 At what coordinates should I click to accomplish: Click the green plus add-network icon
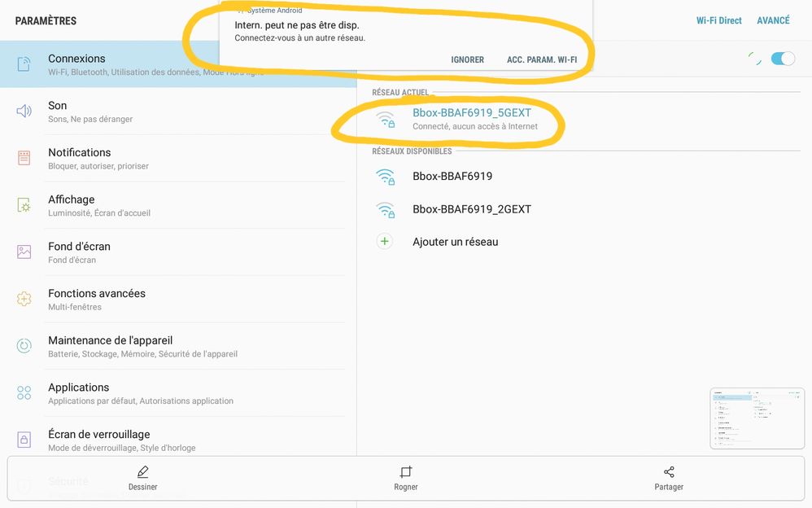point(385,242)
